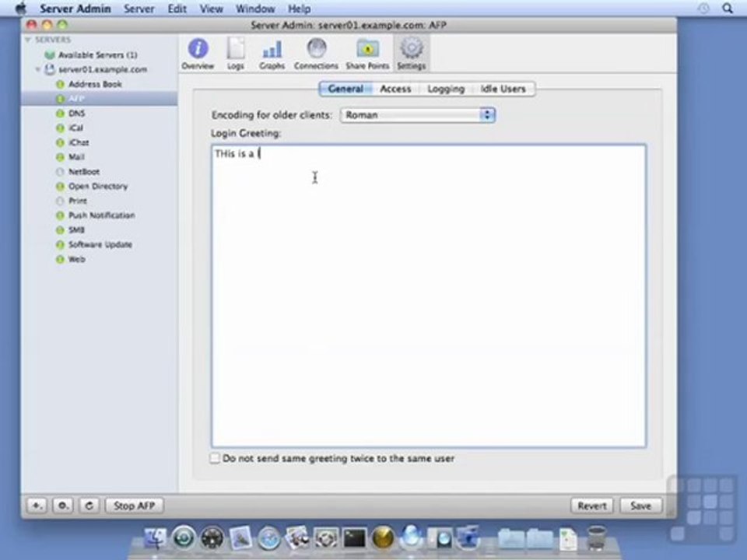Open Finder from the Dock
747x560 pixels.
point(154,538)
